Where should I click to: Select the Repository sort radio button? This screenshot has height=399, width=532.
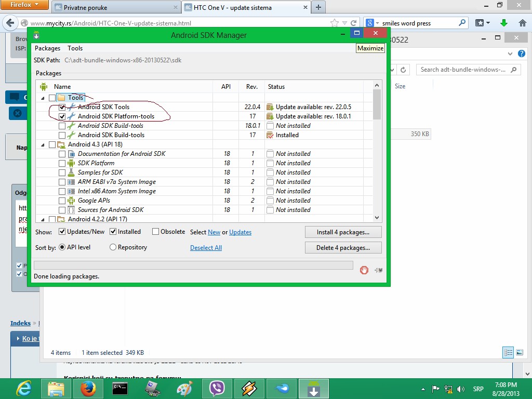[x=113, y=247]
